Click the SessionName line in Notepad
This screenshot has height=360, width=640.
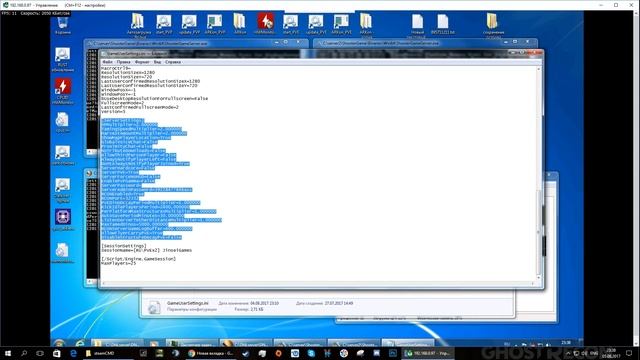pos(147,250)
